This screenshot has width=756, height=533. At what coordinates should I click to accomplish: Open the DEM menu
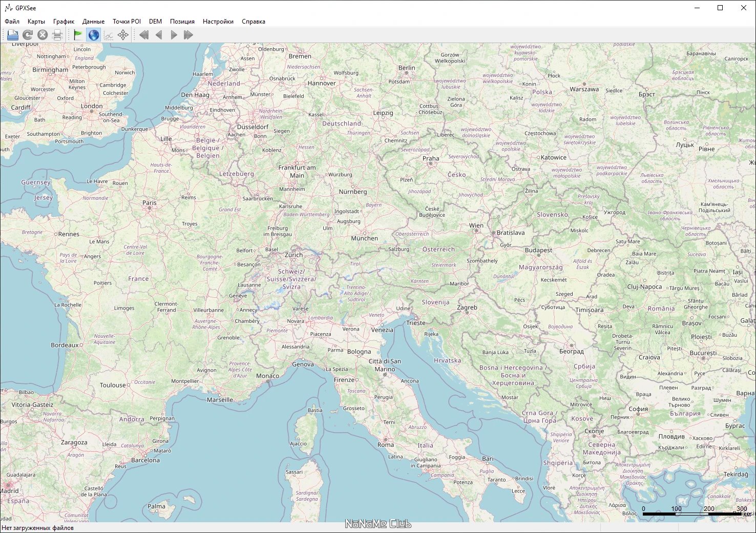pyautogui.click(x=155, y=21)
